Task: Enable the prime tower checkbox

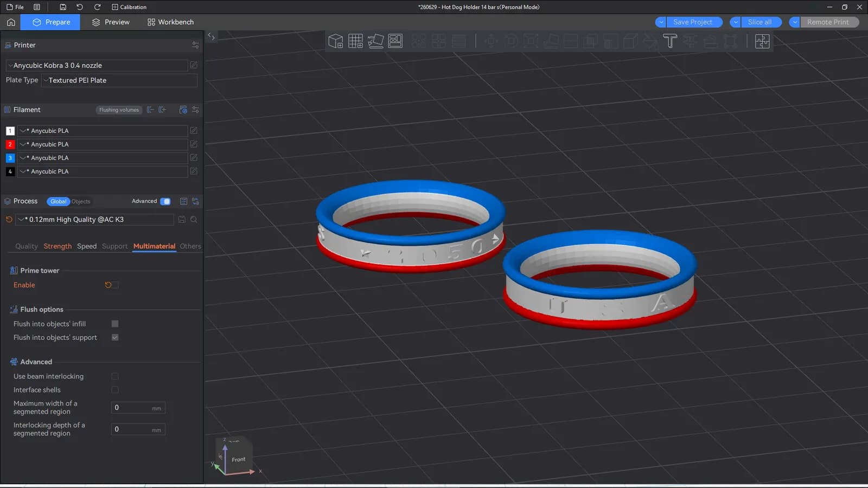Action: coord(115,285)
